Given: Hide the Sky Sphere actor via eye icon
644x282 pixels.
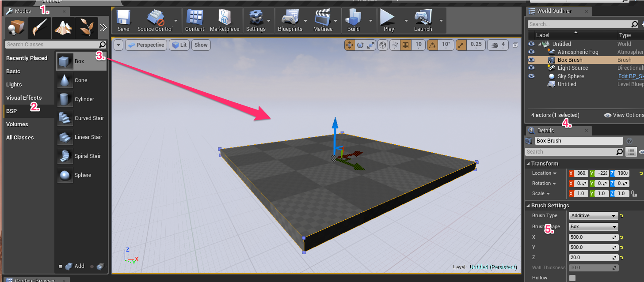Looking at the screenshot, I should 531,76.
